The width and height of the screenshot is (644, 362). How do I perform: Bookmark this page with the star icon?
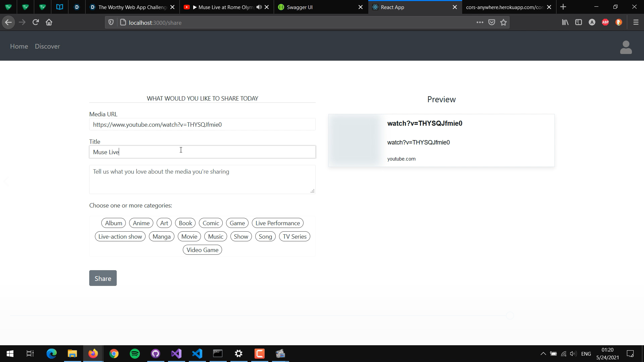503,22
